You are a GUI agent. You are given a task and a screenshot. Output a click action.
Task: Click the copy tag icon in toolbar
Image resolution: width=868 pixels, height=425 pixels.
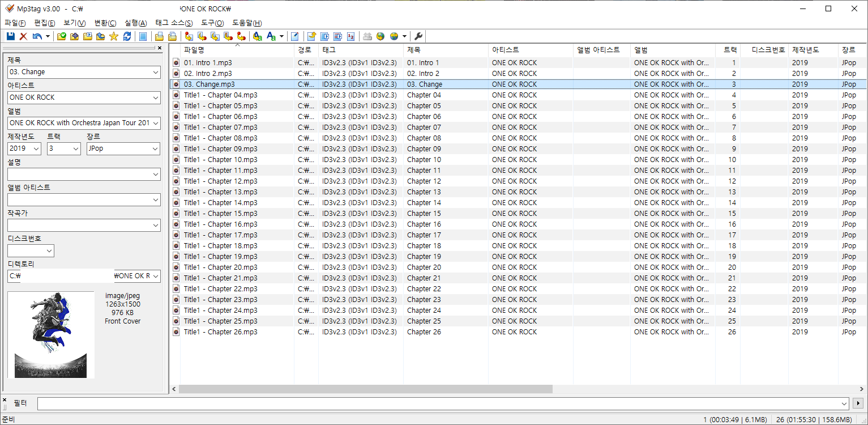coord(159,36)
